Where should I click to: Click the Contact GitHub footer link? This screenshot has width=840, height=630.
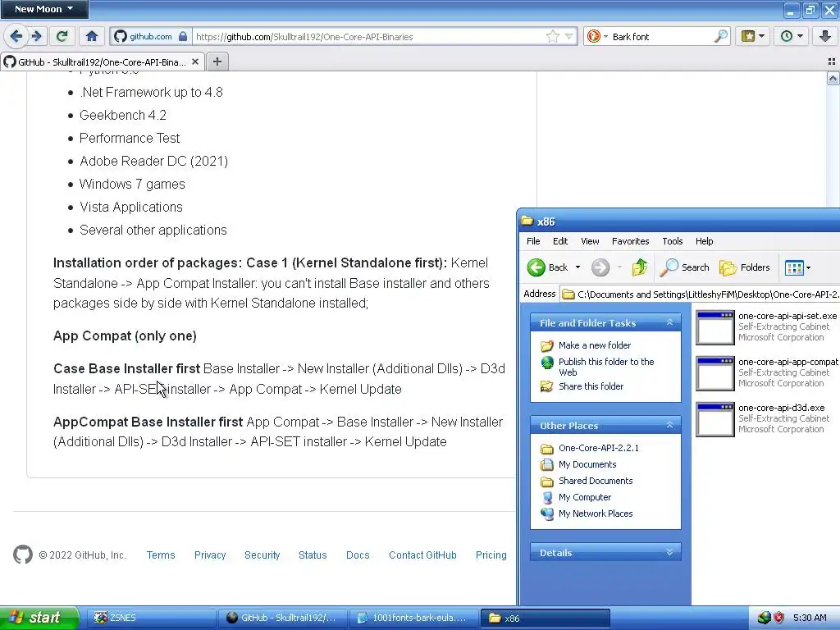click(x=422, y=555)
